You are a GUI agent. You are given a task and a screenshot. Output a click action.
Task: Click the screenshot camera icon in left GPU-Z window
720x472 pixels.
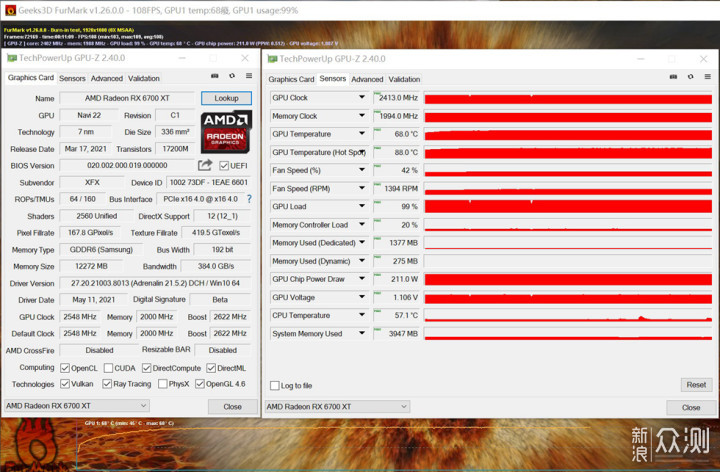pos(214,76)
